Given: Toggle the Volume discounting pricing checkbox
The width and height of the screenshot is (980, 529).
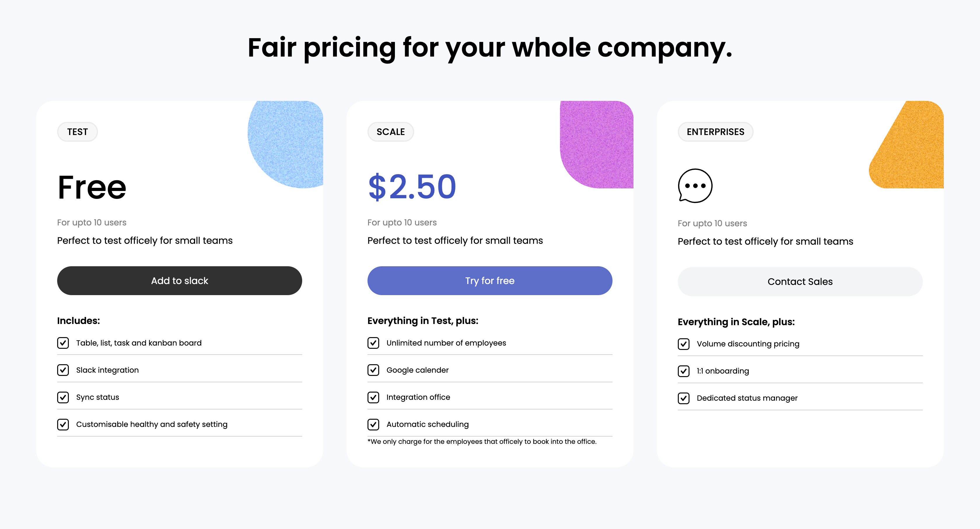Looking at the screenshot, I should tap(684, 344).
